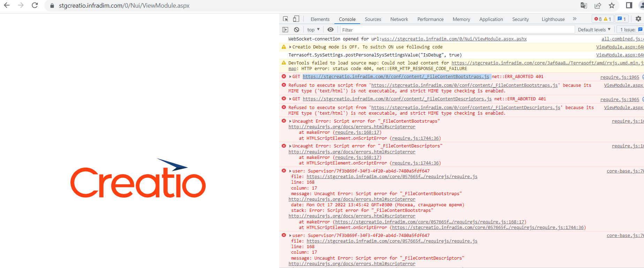Bookmark the page with the star icon
Screen dimensions: 644x268
click(612, 5)
